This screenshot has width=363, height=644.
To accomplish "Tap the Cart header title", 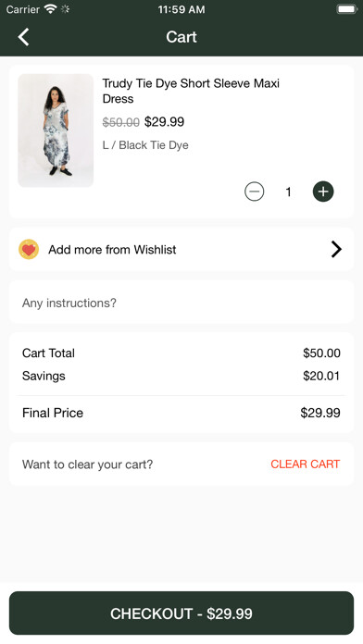I will click(181, 37).
